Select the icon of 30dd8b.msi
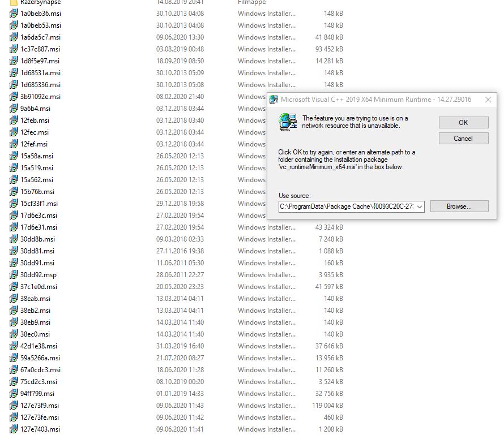504x435 pixels. point(14,239)
